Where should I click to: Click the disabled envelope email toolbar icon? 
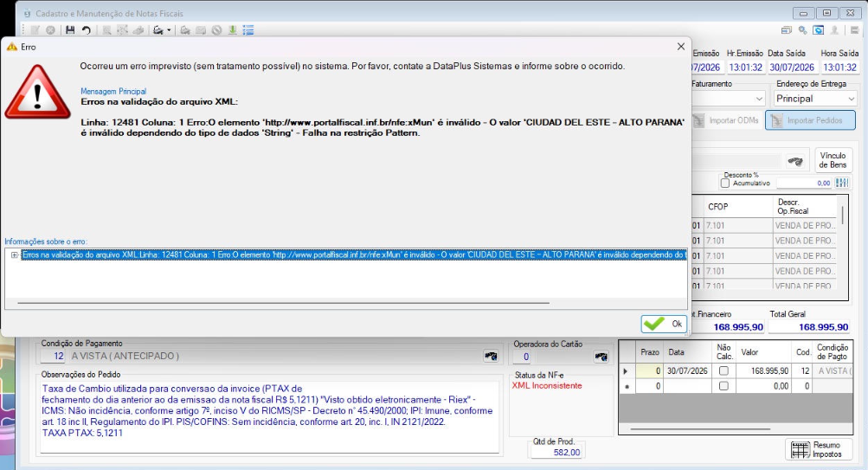(x=201, y=30)
